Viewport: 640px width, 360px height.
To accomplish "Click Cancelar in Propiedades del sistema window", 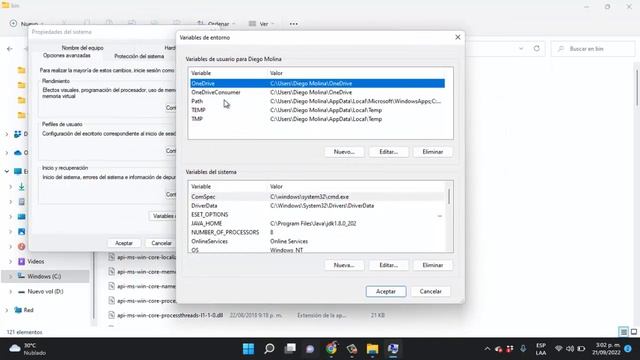I will [161, 243].
